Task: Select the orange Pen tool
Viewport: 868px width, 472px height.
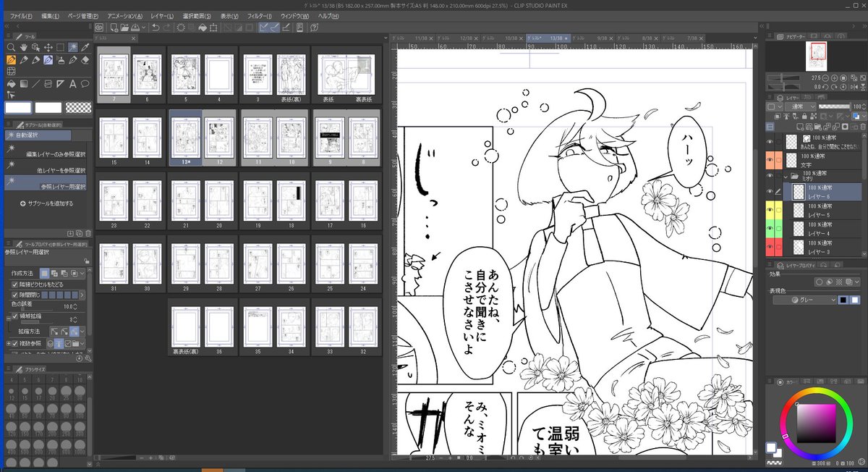Action: [x=11, y=59]
